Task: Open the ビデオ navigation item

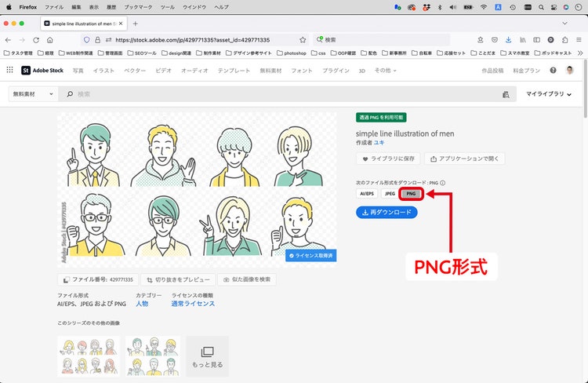Action: click(x=163, y=71)
